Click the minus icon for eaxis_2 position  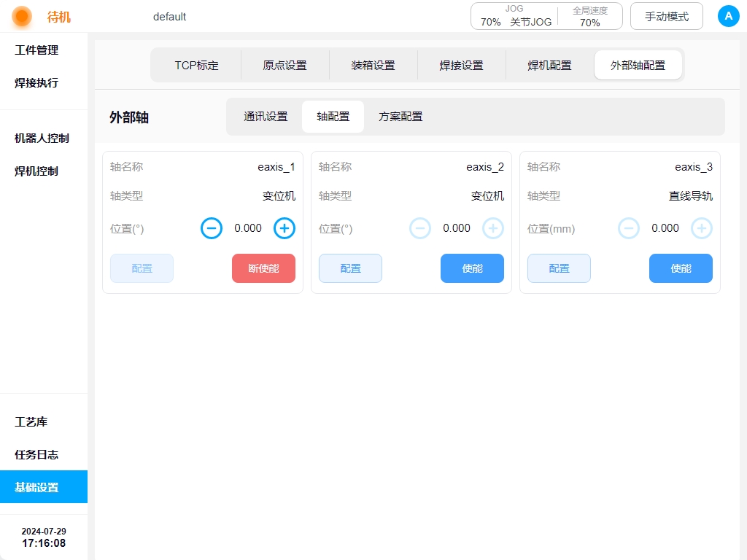[x=420, y=228]
